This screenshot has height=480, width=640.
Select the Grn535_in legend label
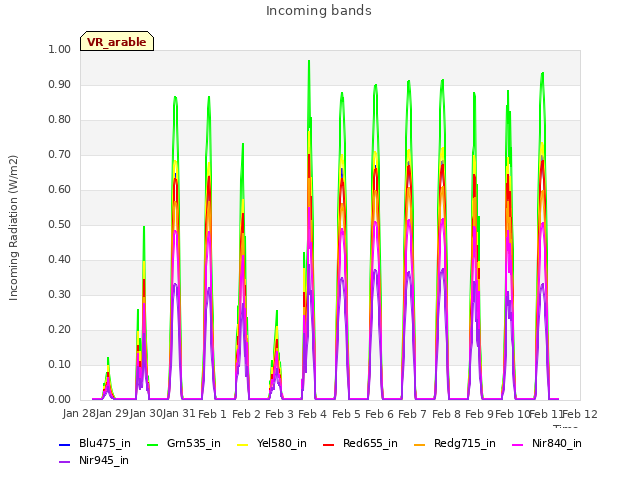(x=194, y=443)
